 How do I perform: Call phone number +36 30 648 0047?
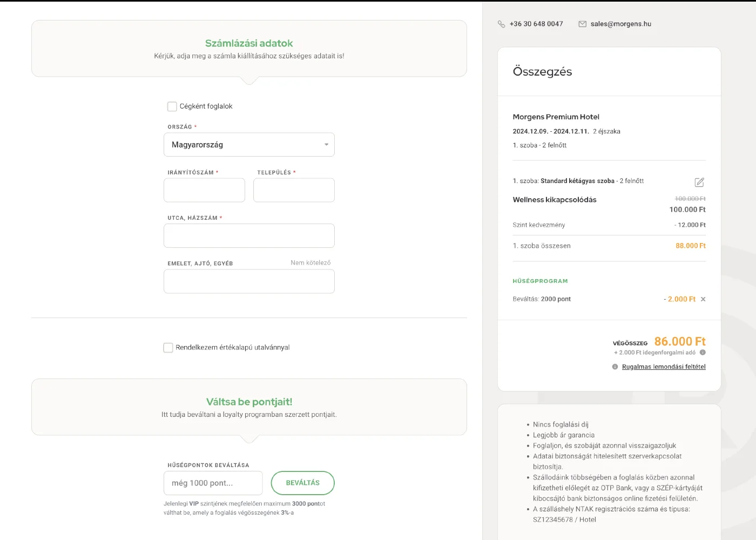click(536, 24)
